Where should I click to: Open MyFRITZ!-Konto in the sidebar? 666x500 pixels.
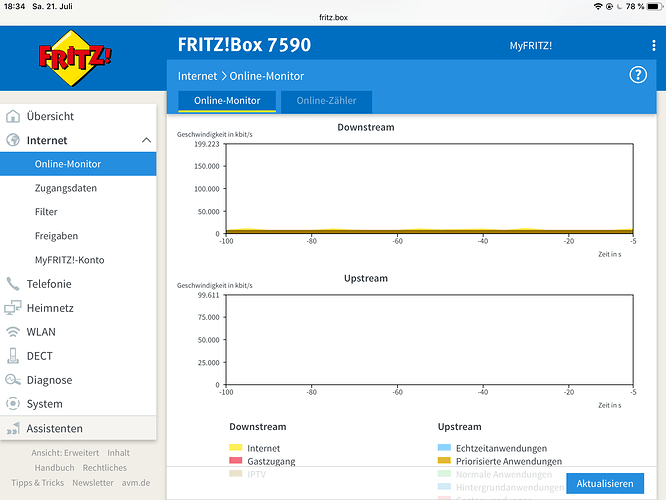(x=78, y=260)
